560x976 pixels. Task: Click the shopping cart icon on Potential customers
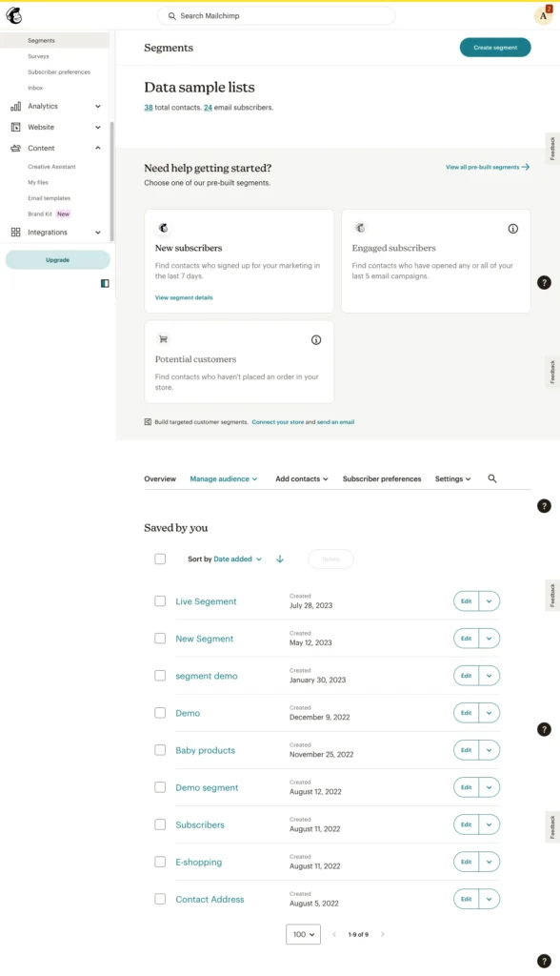pos(163,338)
